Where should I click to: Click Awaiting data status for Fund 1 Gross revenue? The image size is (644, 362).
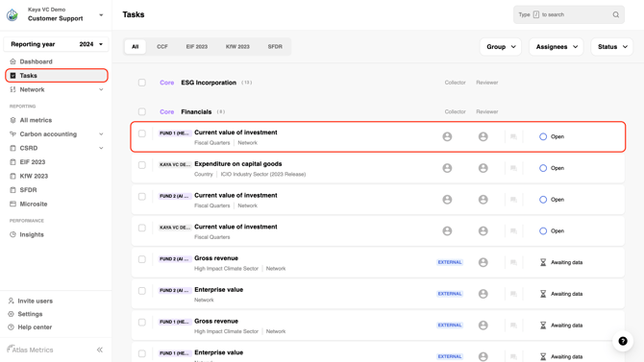click(561, 326)
